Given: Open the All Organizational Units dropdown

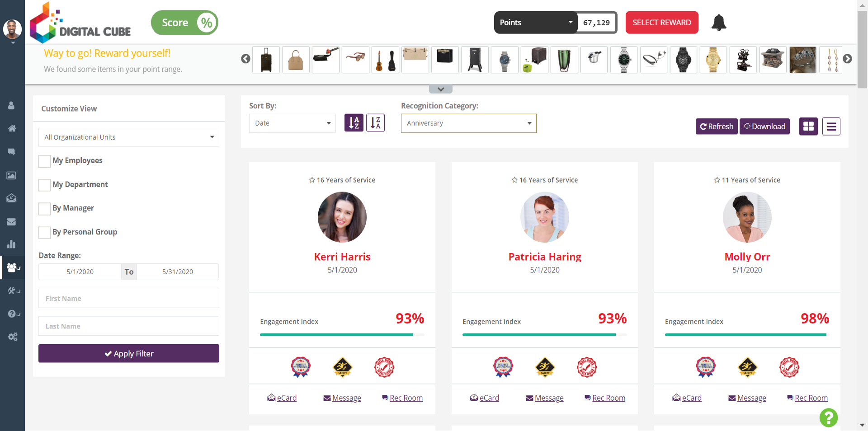Looking at the screenshot, I should 129,137.
